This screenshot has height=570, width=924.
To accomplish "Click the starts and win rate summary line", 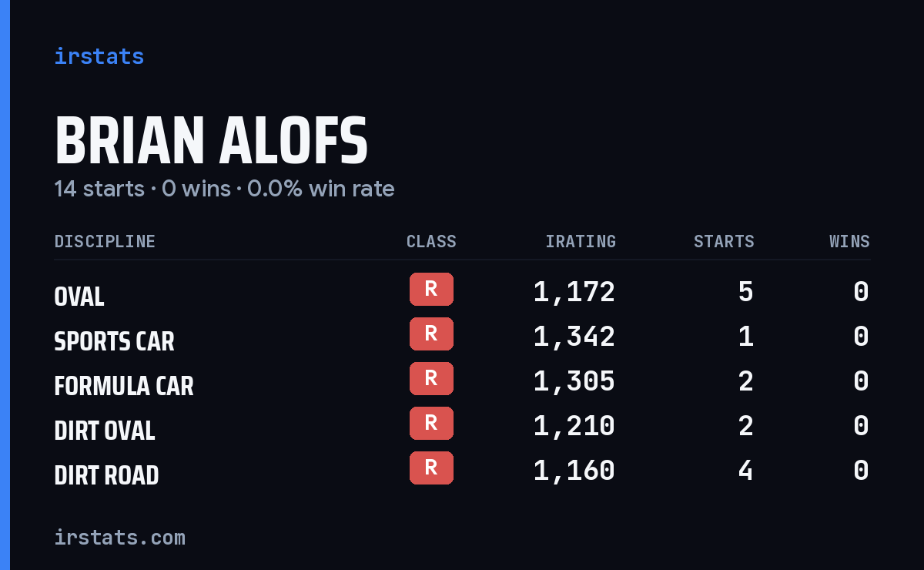I will click(x=224, y=189).
